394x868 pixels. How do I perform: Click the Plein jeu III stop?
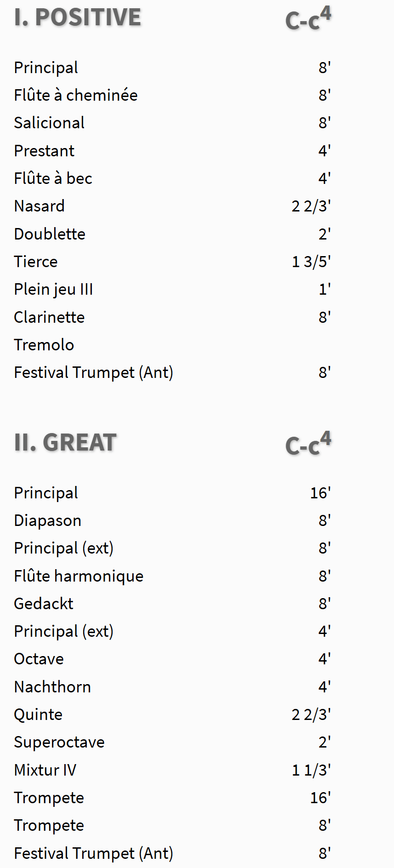(x=53, y=289)
